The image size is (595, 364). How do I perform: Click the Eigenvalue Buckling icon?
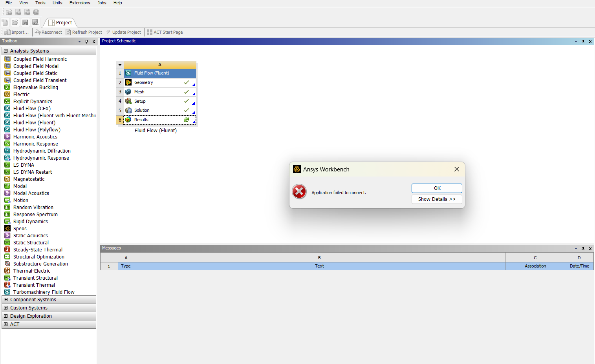pos(7,87)
